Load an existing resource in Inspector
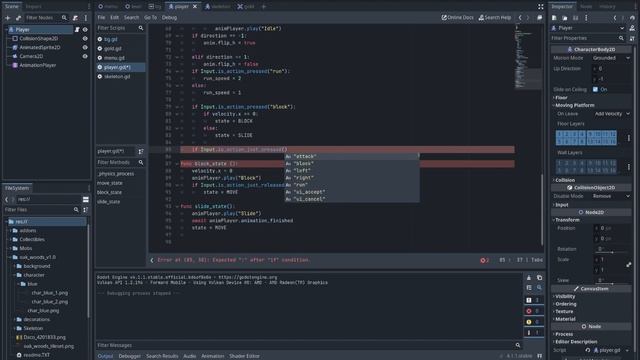Image resolution: width=640 pixels, height=360 pixels. (x=565, y=18)
